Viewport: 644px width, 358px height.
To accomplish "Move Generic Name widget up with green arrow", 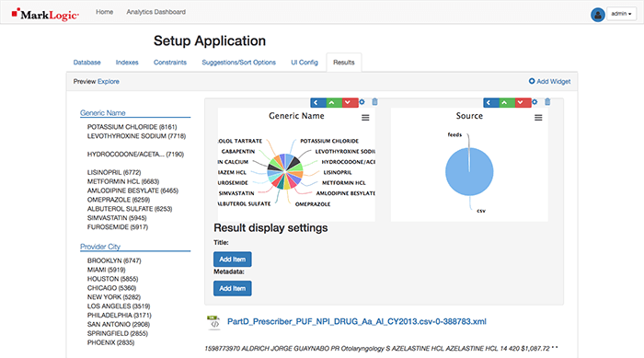I will coord(334,102).
